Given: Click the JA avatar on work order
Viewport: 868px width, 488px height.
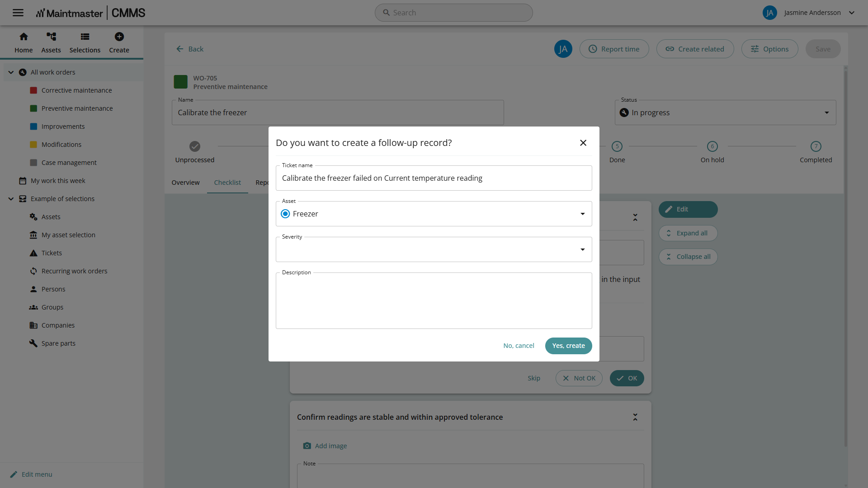Looking at the screenshot, I should 563,49.
